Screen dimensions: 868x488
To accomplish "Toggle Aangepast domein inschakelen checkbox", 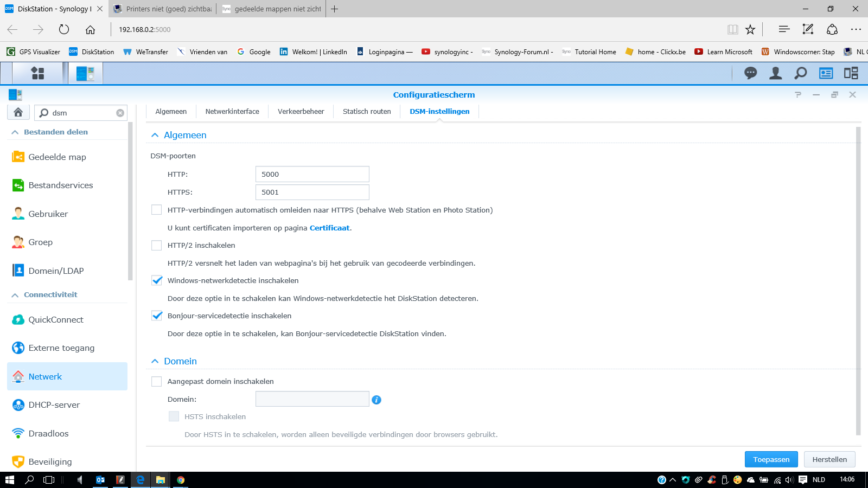I will pyautogui.click(x=157, y=382).
